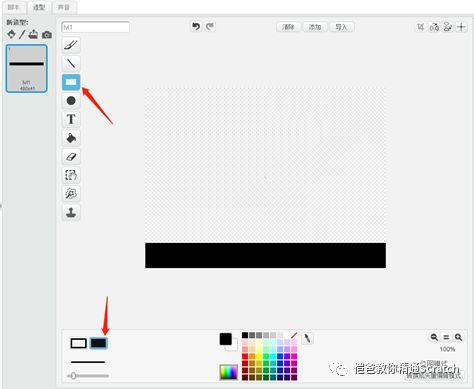Click the black rectangle on canvas

tap(265, 255)
